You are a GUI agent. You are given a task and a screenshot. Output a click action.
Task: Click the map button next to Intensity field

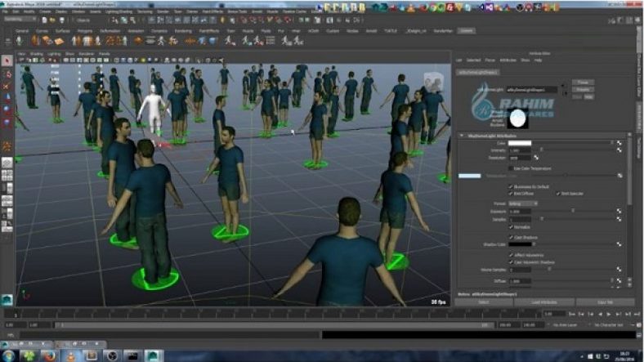[x=619, y=150]
